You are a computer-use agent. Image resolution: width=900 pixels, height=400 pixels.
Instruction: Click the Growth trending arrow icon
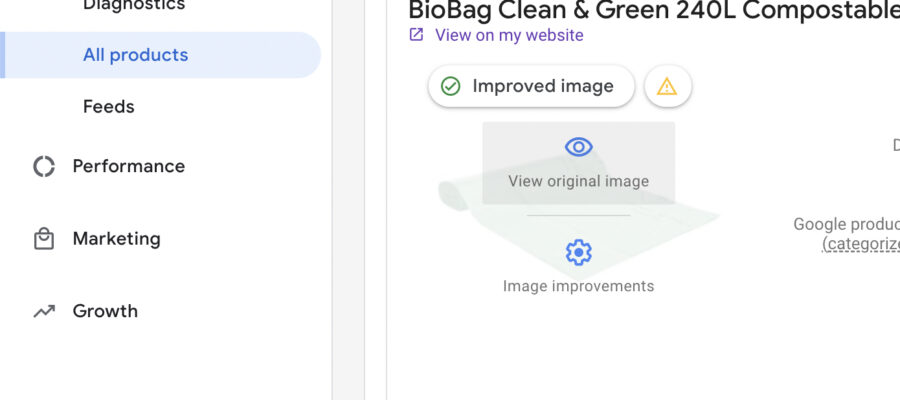(44, 311)
